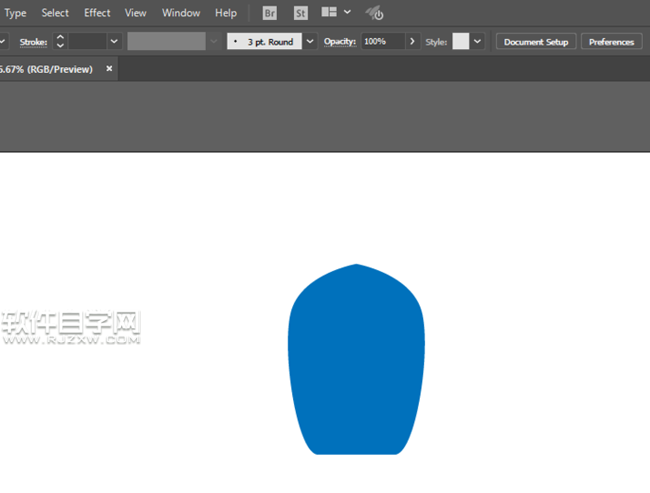Open the Help menu
The height and width of the screenshot is (493, 650).
pos(226,13)
